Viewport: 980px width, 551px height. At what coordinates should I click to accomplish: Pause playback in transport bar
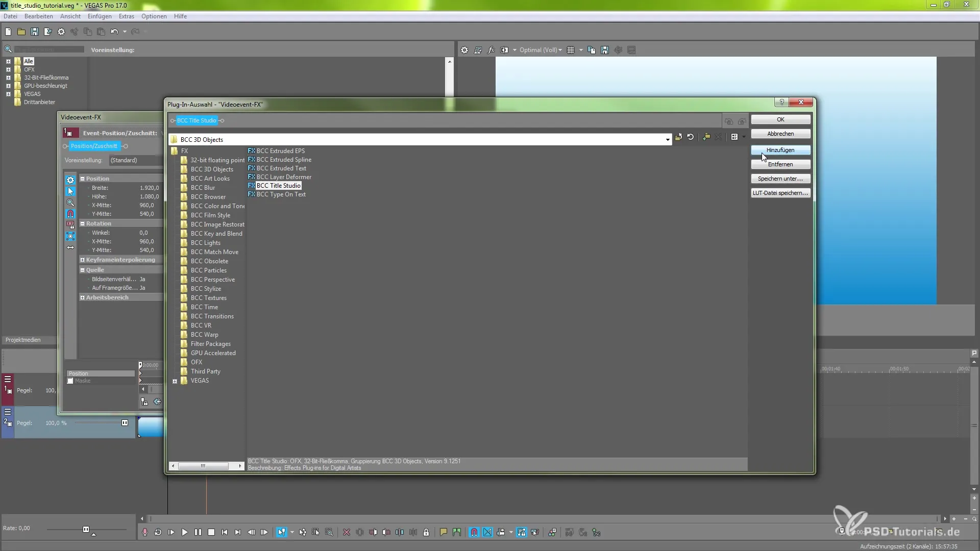click(198, 532)
